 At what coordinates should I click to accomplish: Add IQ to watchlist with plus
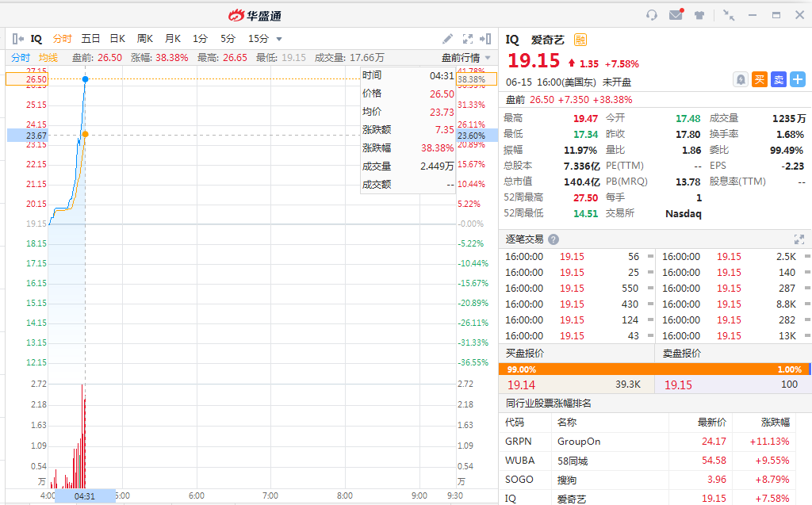click(x=798, y=79)
